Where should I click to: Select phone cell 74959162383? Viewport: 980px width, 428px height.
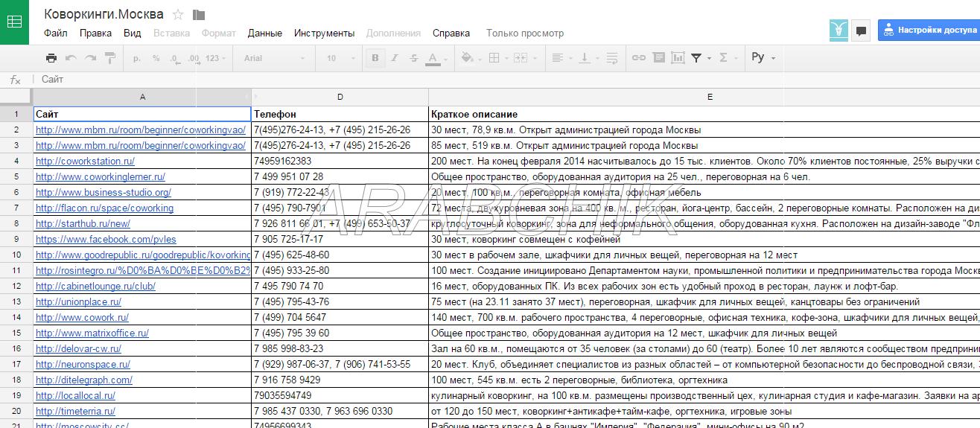[340, 161]
